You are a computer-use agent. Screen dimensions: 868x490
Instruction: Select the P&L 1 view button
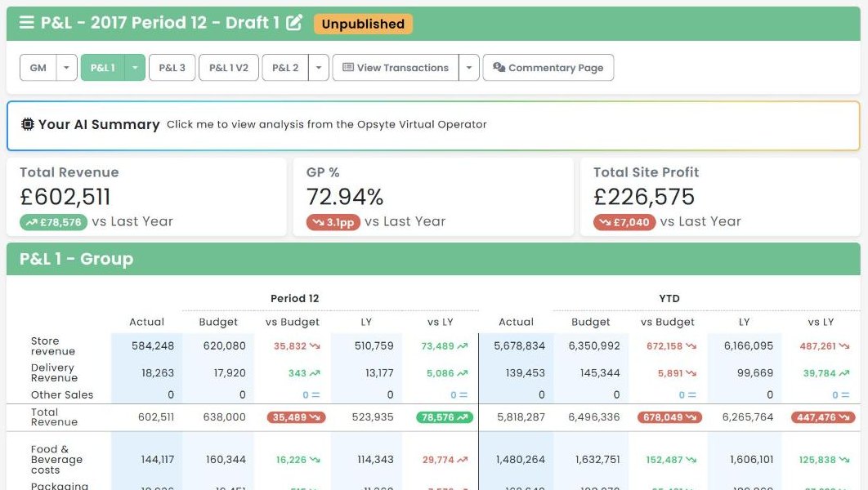(102, 68)
